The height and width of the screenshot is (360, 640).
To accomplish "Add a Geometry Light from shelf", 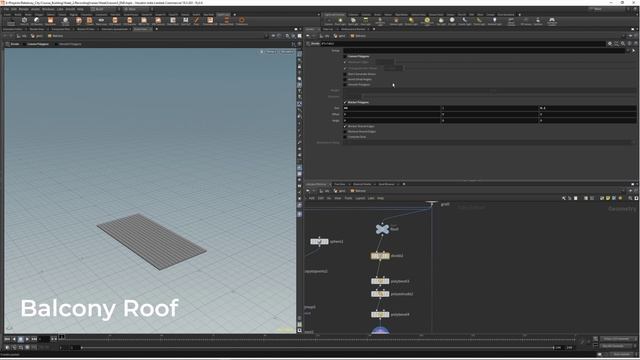I will [x=380, y=21].
